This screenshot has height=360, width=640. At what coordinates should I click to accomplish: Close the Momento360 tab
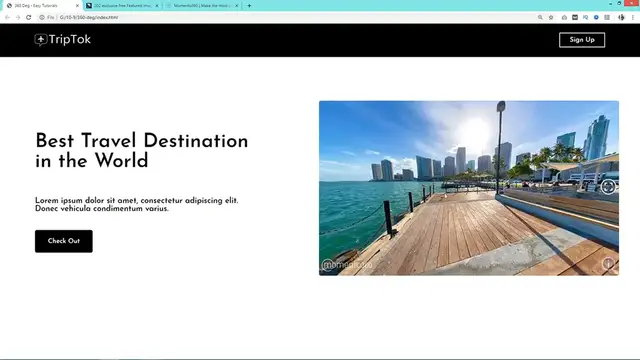pyautogui.click(x=236, y=6)
